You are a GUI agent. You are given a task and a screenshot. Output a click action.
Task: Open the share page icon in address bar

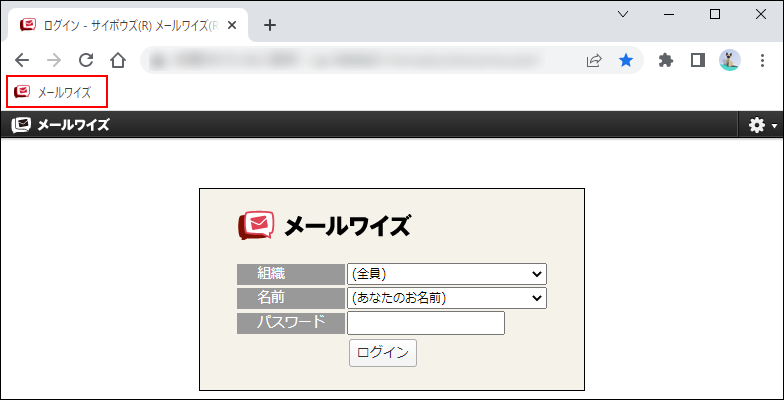tap(594, 60)
